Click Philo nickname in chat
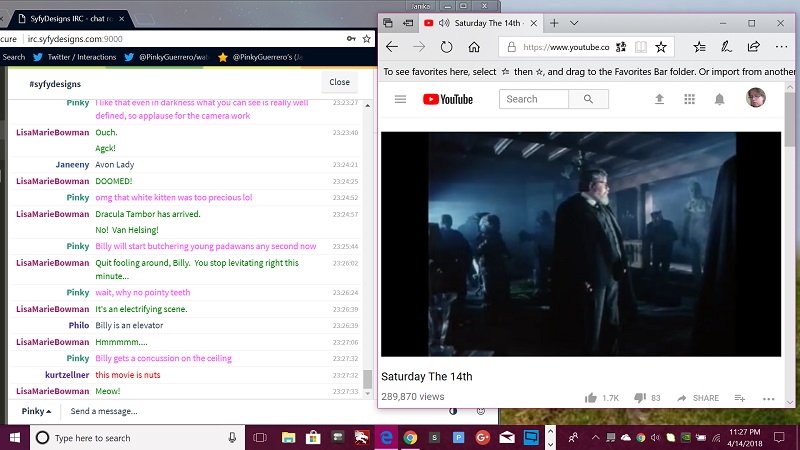Image resolution: width=800 pixels, height=450 pixels. point(79,326)
